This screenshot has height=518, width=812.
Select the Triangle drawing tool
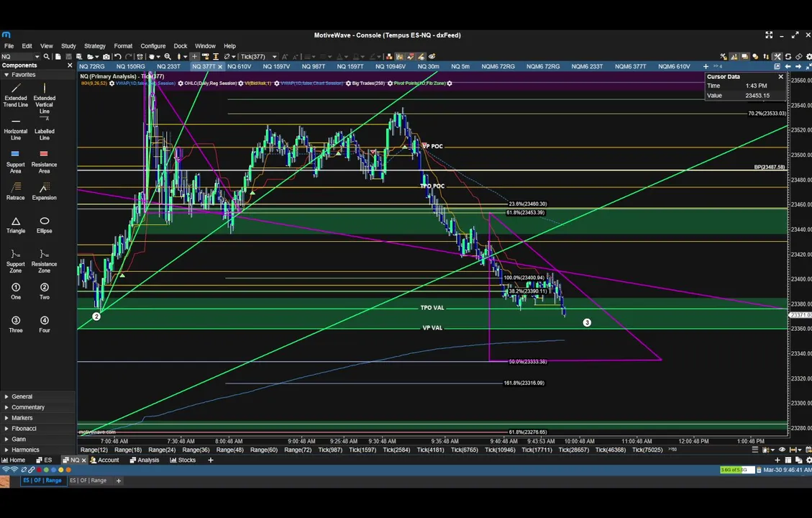pos(16,225)
